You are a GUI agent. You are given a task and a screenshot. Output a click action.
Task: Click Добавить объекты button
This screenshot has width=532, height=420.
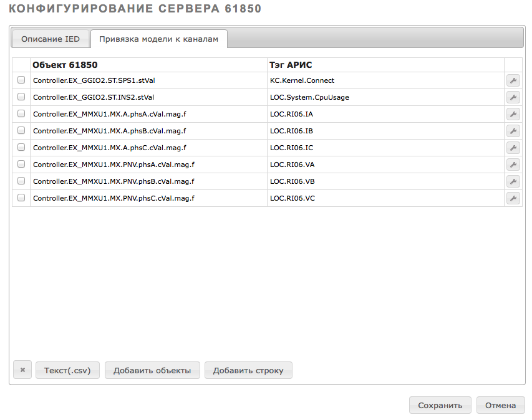[x=152, y=370]
